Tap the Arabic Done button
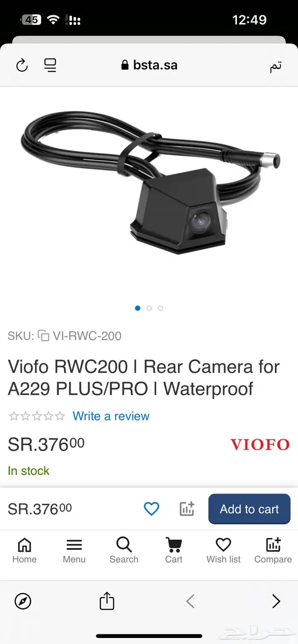298x644 pixels. 275,66
